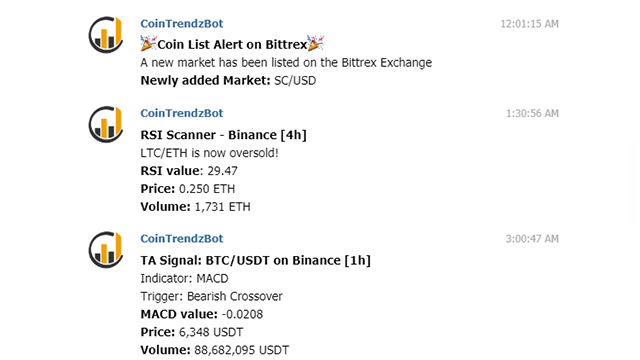This screenshot has width=640, height=360.
Task: Click the LTC/ETH is now oversold text
Action: pyautogui.click(x=209, y=153)
